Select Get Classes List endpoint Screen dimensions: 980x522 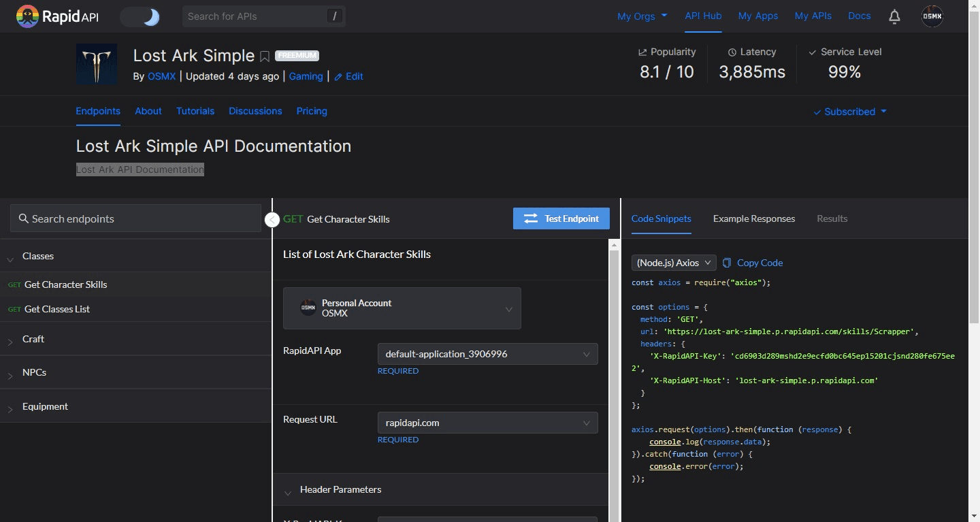tap(135, 309)
